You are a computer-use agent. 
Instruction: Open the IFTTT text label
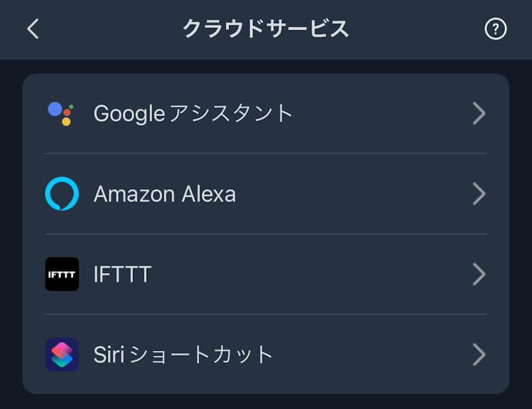pos(122,274)
